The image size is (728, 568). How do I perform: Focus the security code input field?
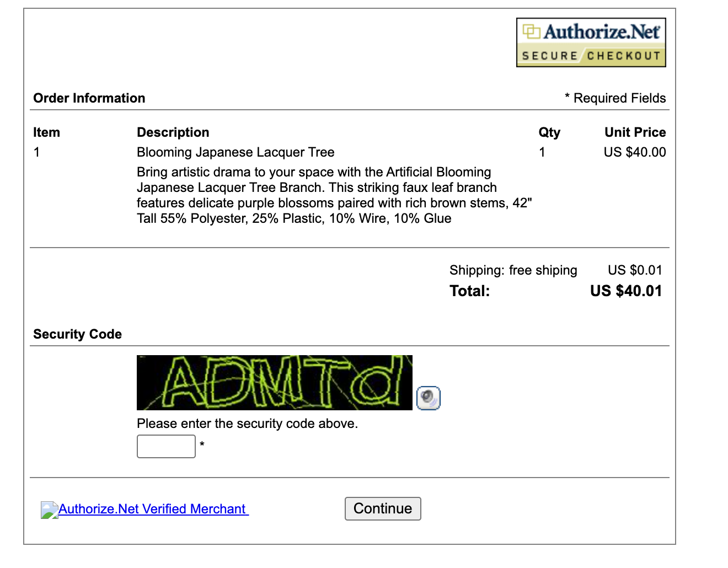(x=166, y=446)
